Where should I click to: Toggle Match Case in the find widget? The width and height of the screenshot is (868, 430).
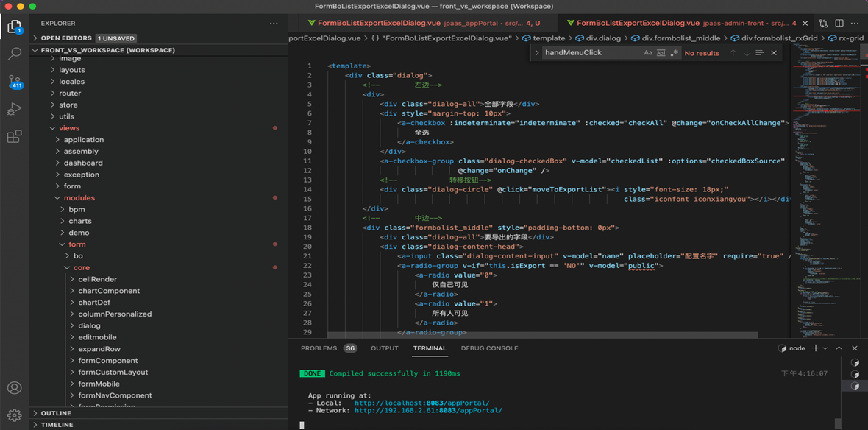647,52
